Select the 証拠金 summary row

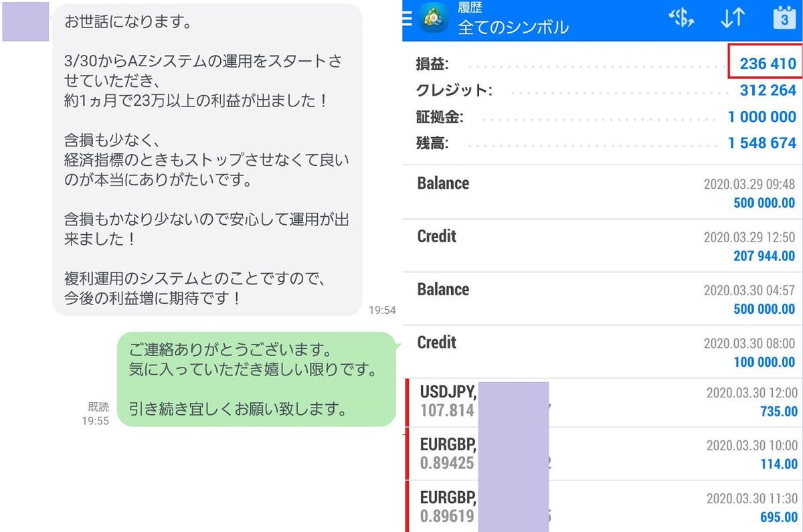(602, 117)
